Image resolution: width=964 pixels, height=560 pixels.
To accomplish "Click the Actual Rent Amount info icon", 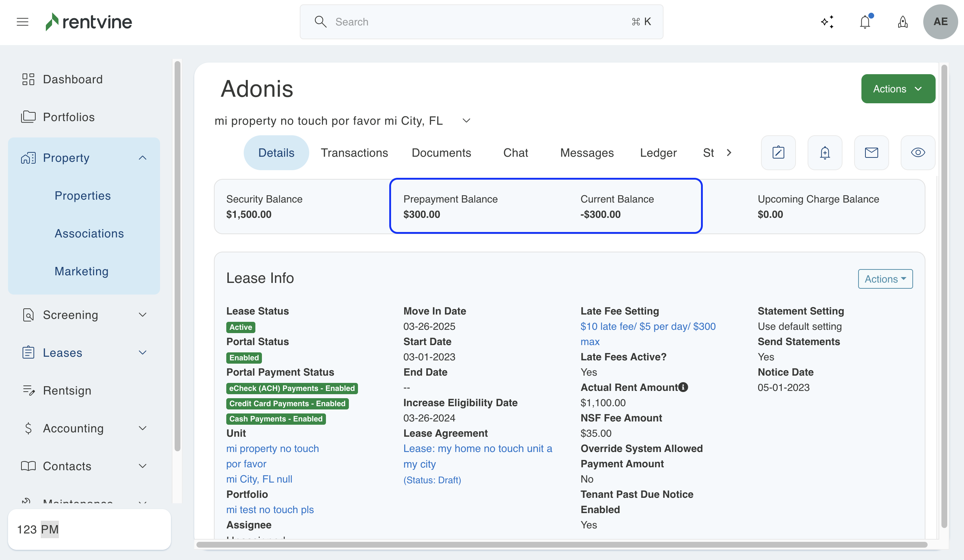I will (x=683, y=387).
